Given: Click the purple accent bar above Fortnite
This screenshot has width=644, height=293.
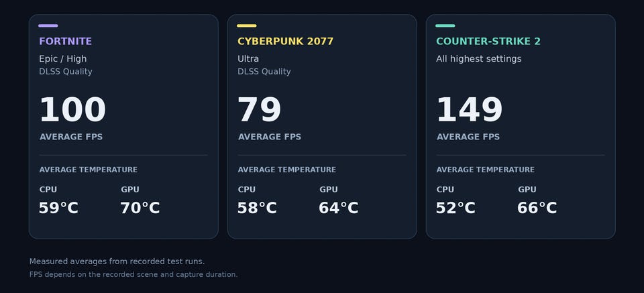Looking at the screenshot, I should point(48,26).
